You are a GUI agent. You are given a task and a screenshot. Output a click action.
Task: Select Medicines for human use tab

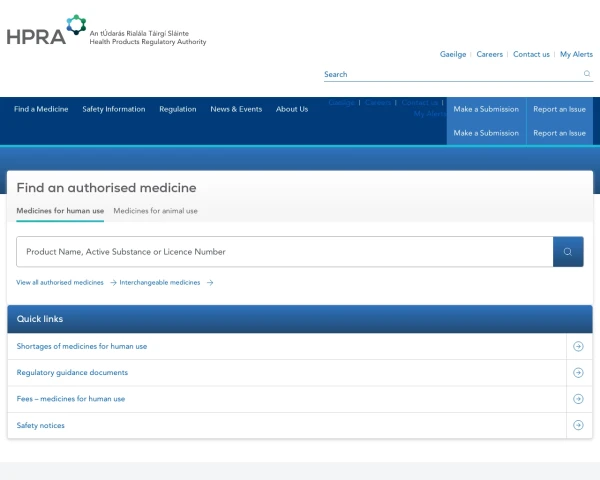pos(60,211)
